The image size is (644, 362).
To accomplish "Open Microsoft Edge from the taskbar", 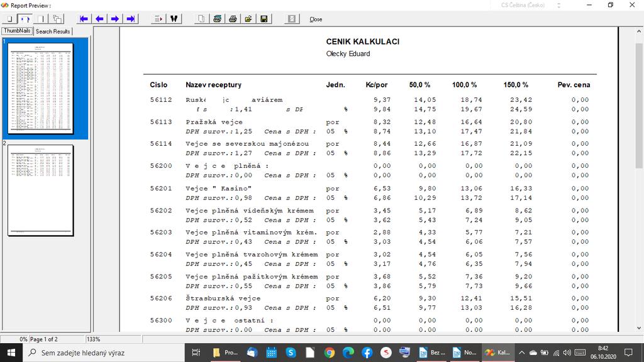I will pos(348,353).
